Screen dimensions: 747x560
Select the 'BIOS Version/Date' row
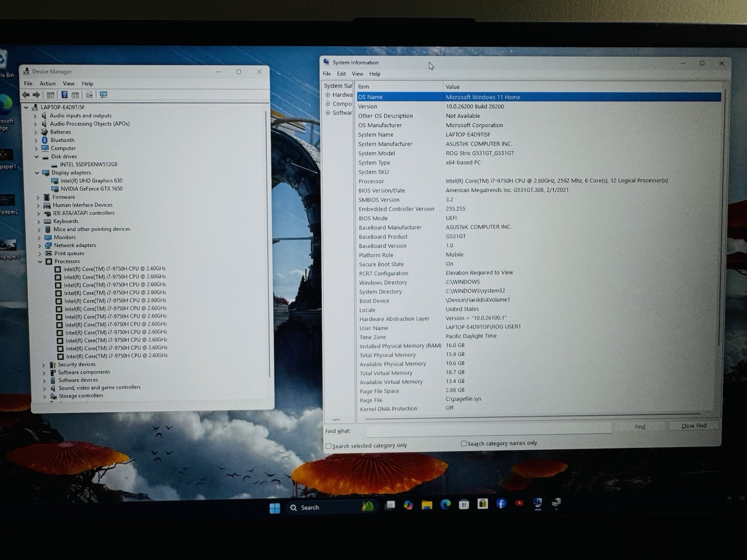pyautogui.click(x=539, y=190)
